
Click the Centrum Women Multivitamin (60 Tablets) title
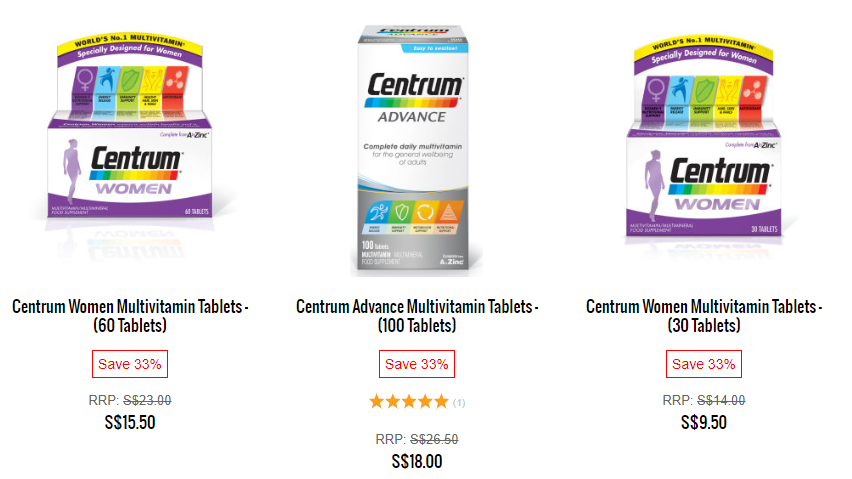click(x=130, y=315)
